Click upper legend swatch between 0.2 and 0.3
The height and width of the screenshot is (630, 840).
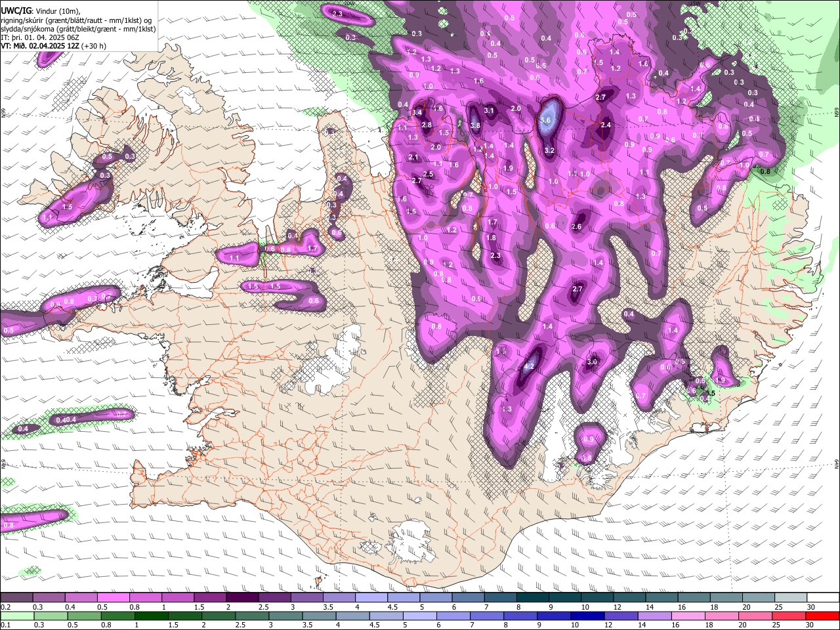(16, 598)
